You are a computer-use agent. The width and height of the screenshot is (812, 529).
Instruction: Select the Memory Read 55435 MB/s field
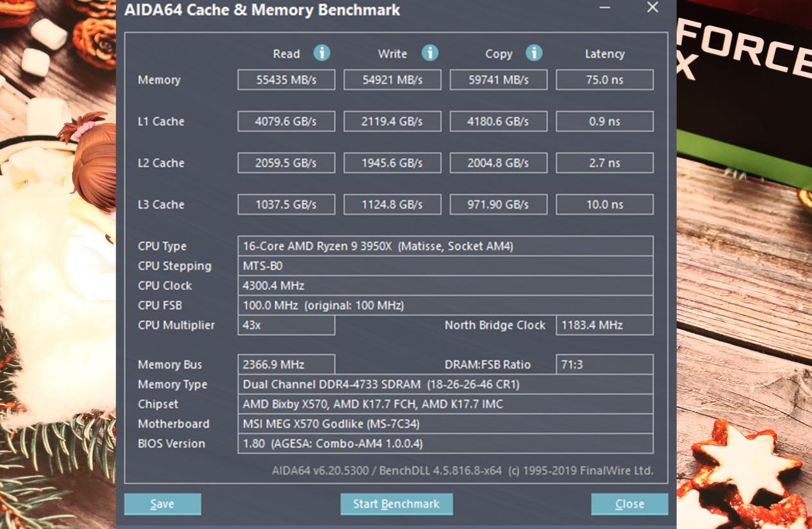[x=286, y=80]
